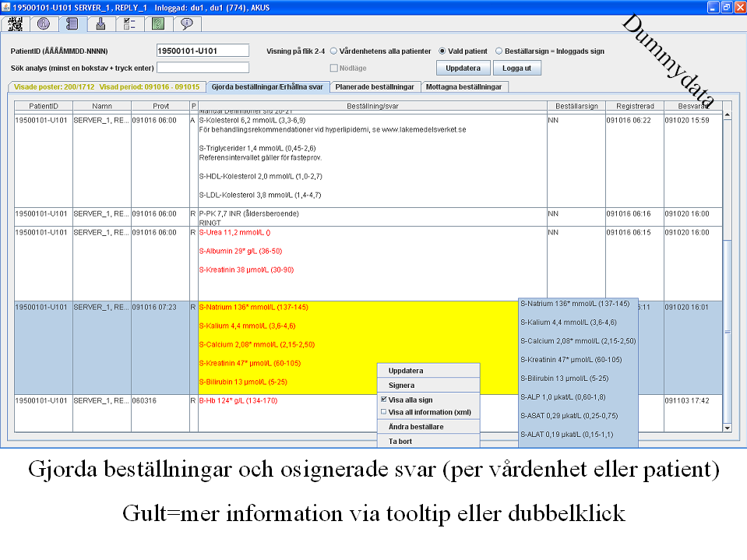Click the Java application icon in title bar
747x560 pixels.
pos(5,7)
